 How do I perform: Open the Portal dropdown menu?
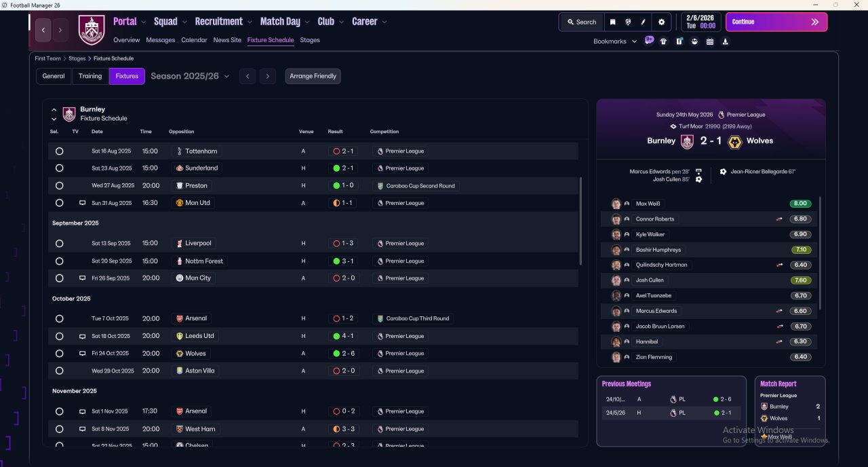(x=130, y=22)
